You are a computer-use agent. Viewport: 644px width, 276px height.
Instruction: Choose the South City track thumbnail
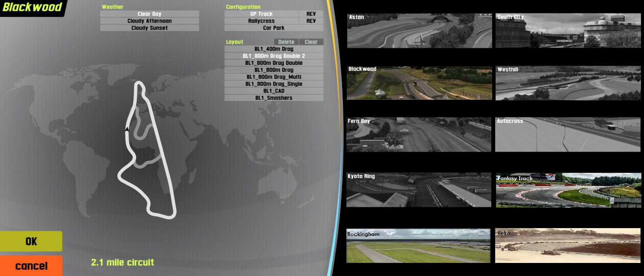tap(568, 30)
